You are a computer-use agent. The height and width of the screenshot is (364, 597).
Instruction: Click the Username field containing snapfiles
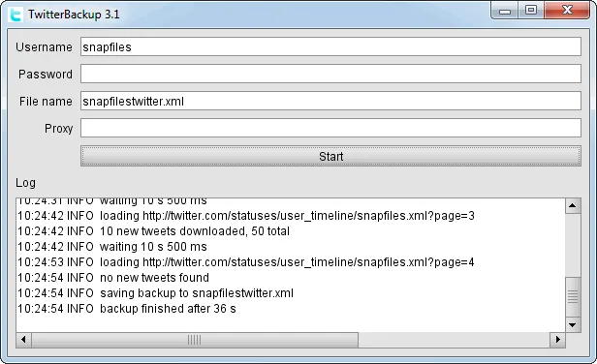click(330, 46)
